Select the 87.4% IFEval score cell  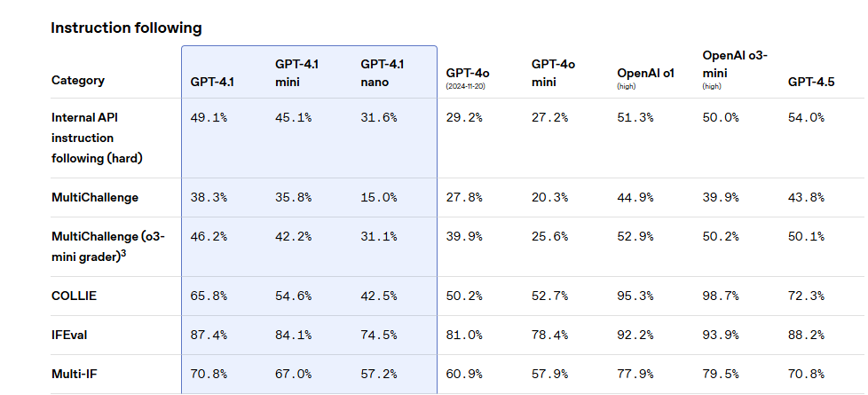click(x=209, y=335)
